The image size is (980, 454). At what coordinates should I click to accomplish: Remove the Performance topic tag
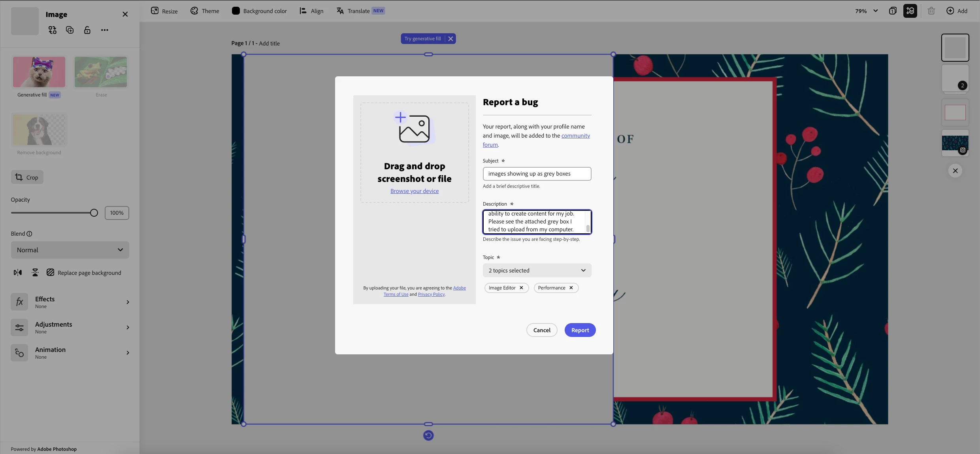click(571, 288)
